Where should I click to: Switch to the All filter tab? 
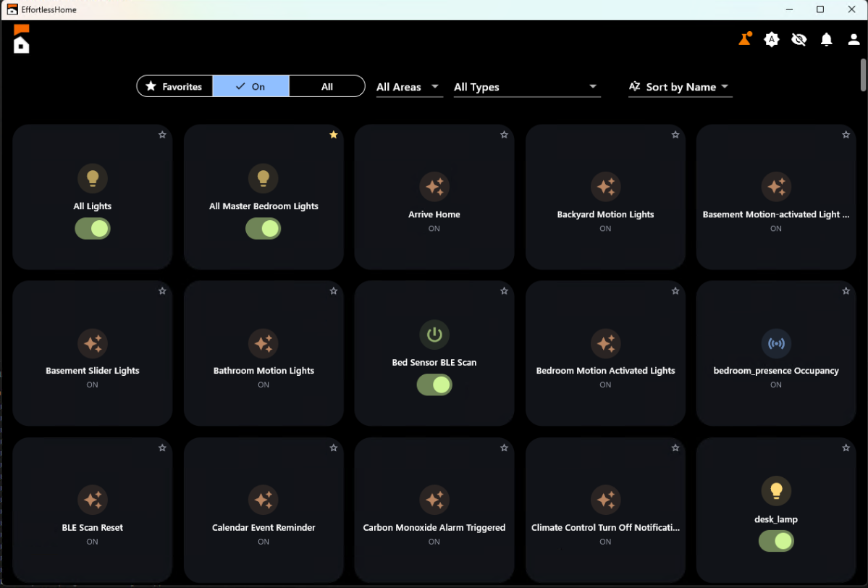click(x=326, y=85)
